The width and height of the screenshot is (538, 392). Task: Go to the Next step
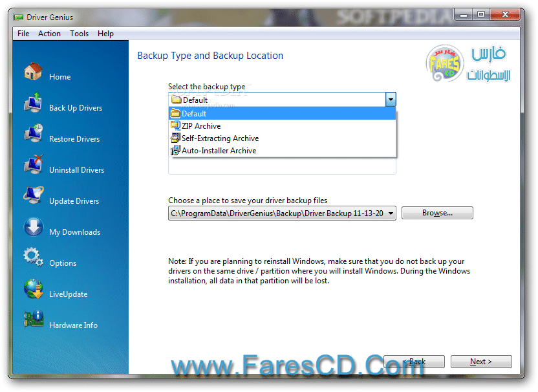coord(481,362)
